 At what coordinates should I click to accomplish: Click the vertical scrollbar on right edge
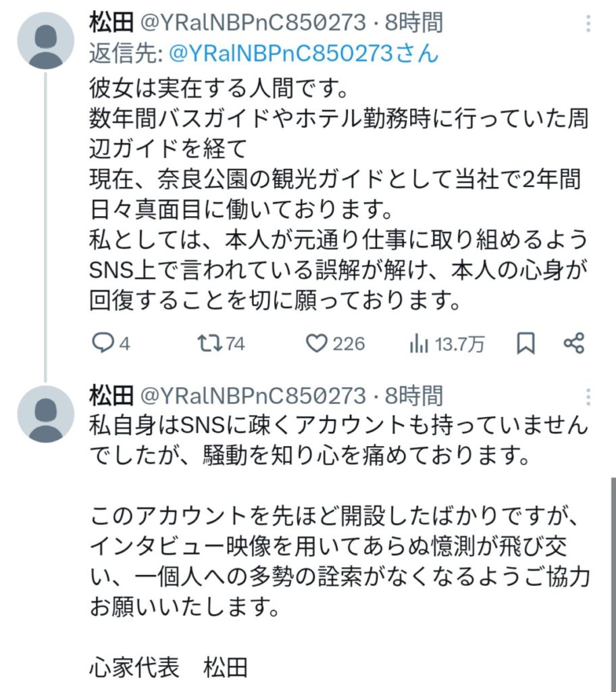pyautogui.click(x=612, y=581)
